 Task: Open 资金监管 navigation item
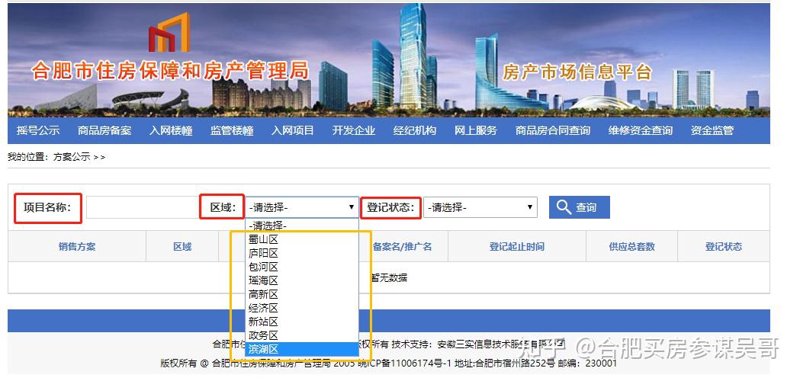point(712,131)
